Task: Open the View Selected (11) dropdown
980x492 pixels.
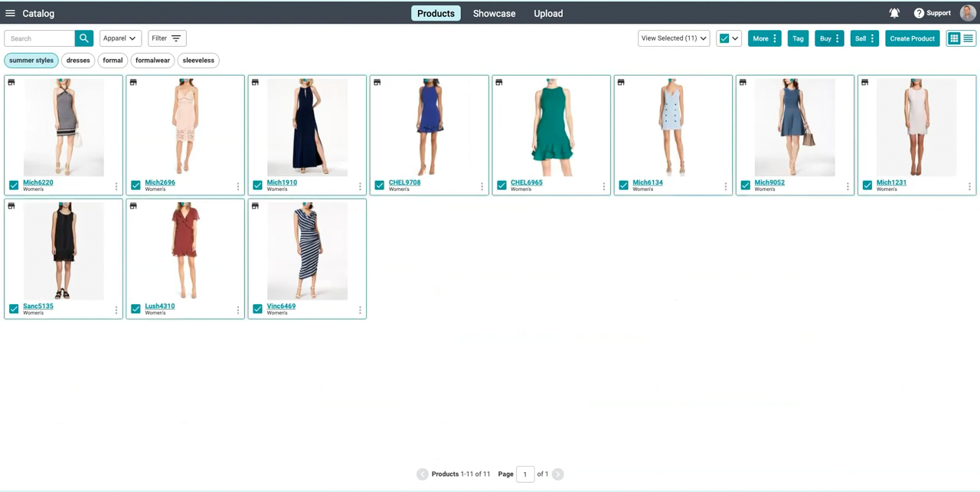Action: coord(674,38)
